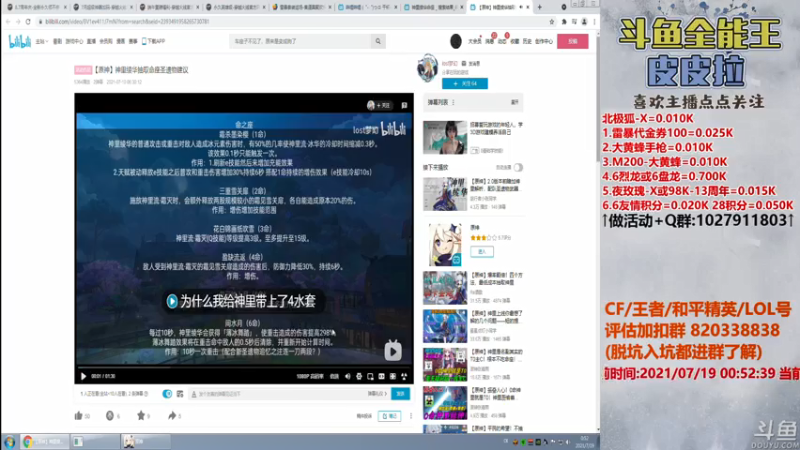The height and width of the screenshot is (450, 800).
Task: Open the danmaku list options dots
Action: tap(453, 103)
